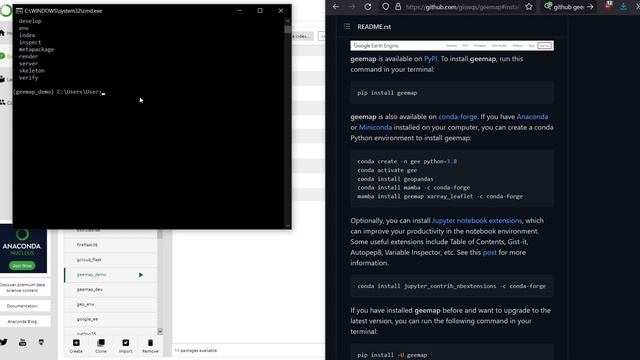Click the cmd window scroll-down arrow
The image size is (640, 360).
tap(288, 225)
